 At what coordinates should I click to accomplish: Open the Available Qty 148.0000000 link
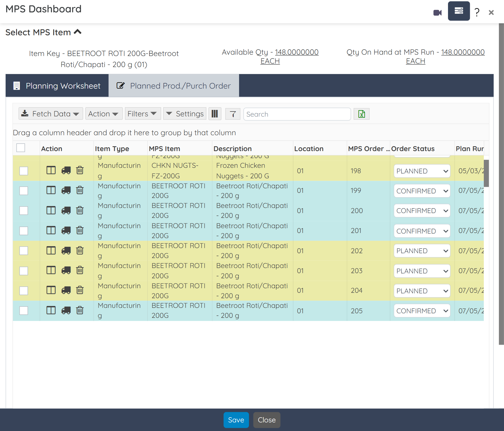tap(296, 52)
